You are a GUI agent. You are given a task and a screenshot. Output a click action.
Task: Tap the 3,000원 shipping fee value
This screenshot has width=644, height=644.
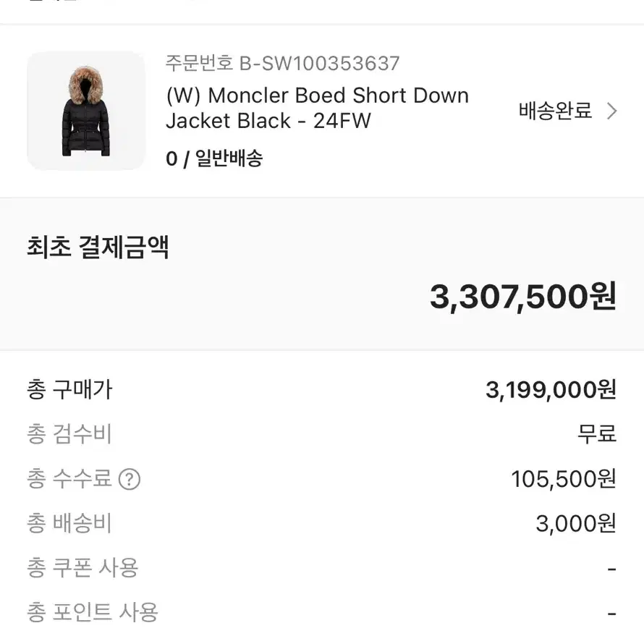tap(576, 524)
